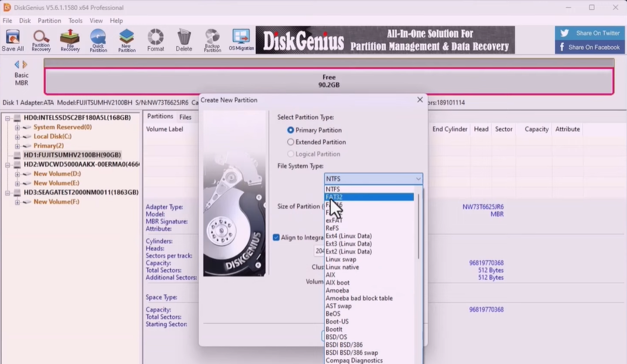The width and height of the screenshot is (627, 364).
Task: Choose exFAT from the file system list
Action: click(x=334, y=220)
